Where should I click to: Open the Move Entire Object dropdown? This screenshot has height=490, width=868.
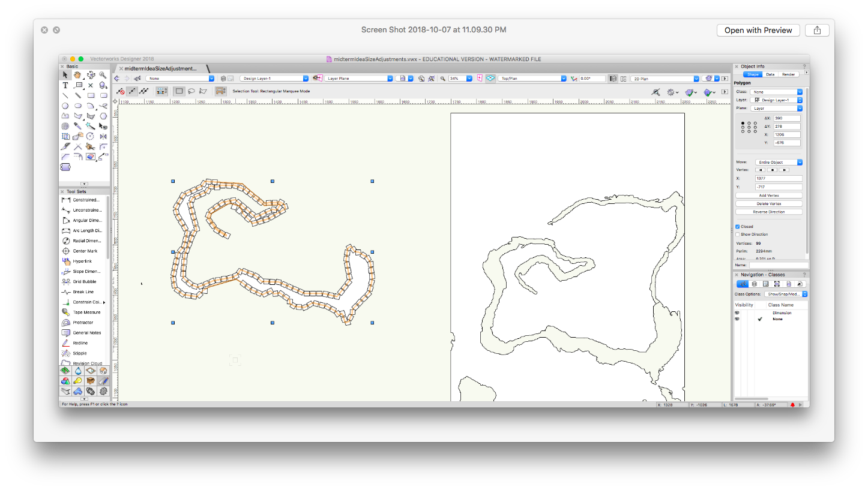point(779,162)
